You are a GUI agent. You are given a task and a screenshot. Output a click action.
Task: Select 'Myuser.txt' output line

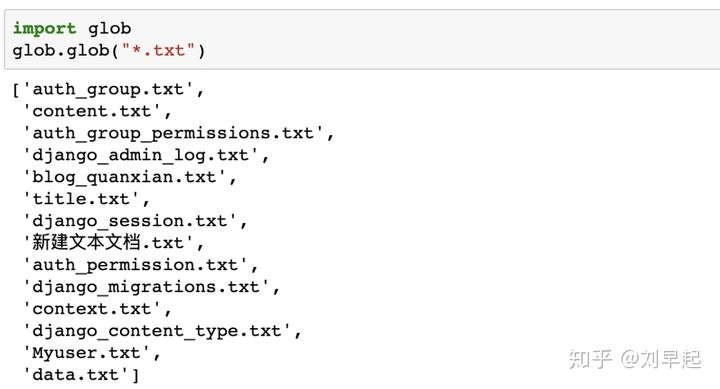86,353
